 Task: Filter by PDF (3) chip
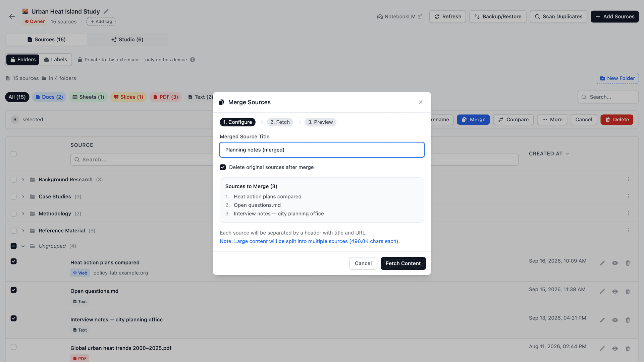[x=166, y=97]
